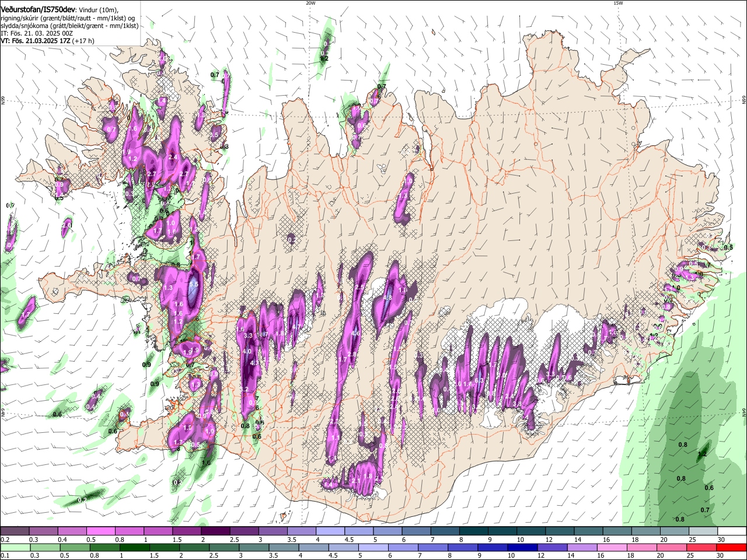747x560 pixels.
Task: Click the '2.5' label under the snow legend
Action: (x=235, y=540)
